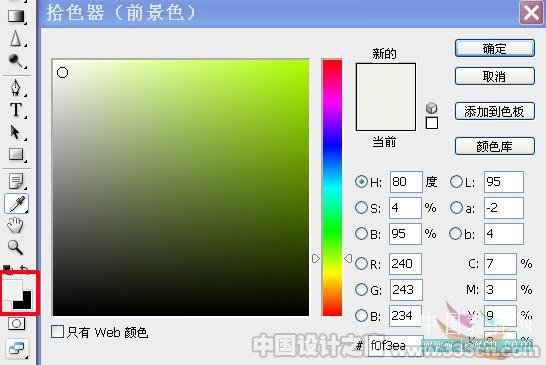546x365 pixels.
Task: Select the S saturation radio button
Action: coord(361,208)
